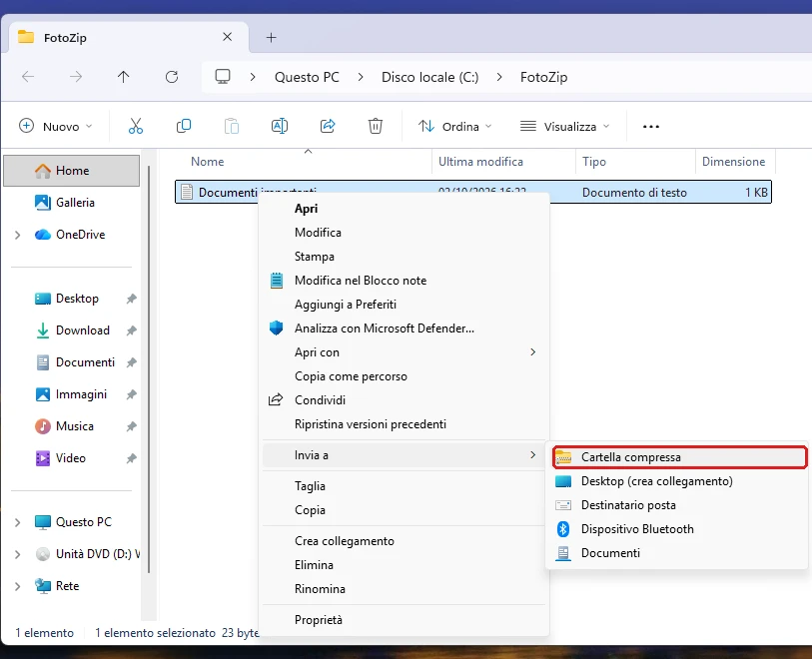Send to Dispositivo Bluetooth
The width and height of the screenshot is (812, 659).
click(x=677, y=529)
